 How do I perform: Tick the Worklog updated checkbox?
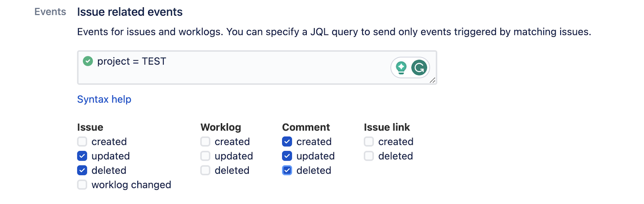point(205,156)
